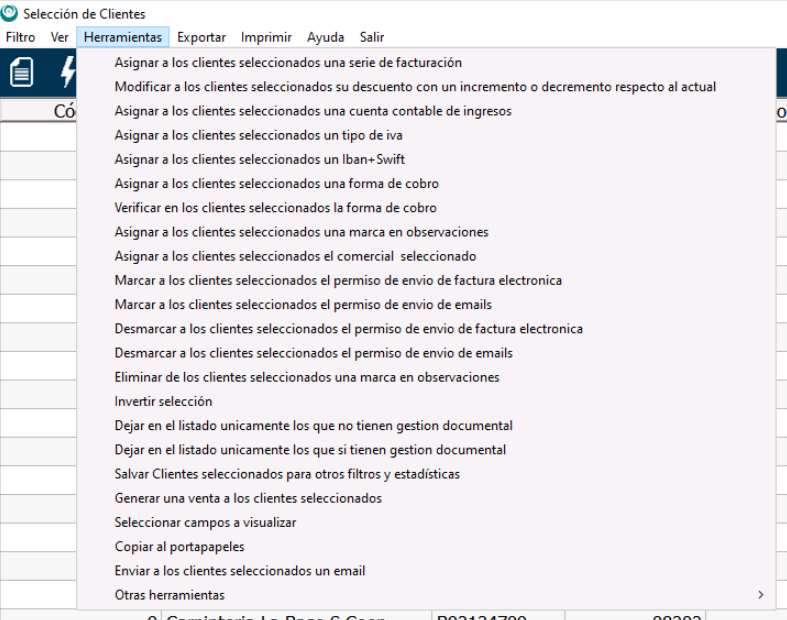787x620 pixels.
Task: Click the document icon in the toolbar
Action: [x=21, y=72]
